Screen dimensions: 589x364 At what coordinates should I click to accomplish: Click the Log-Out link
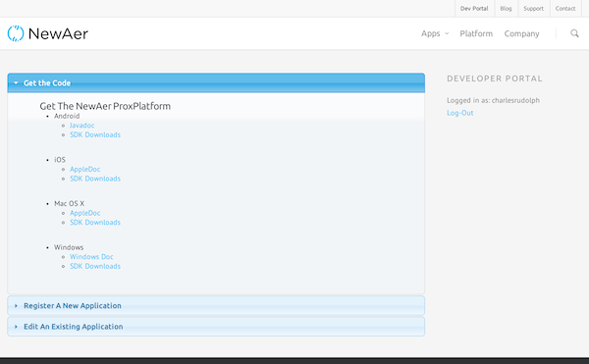pyautogui.click(x=459, y=113)
